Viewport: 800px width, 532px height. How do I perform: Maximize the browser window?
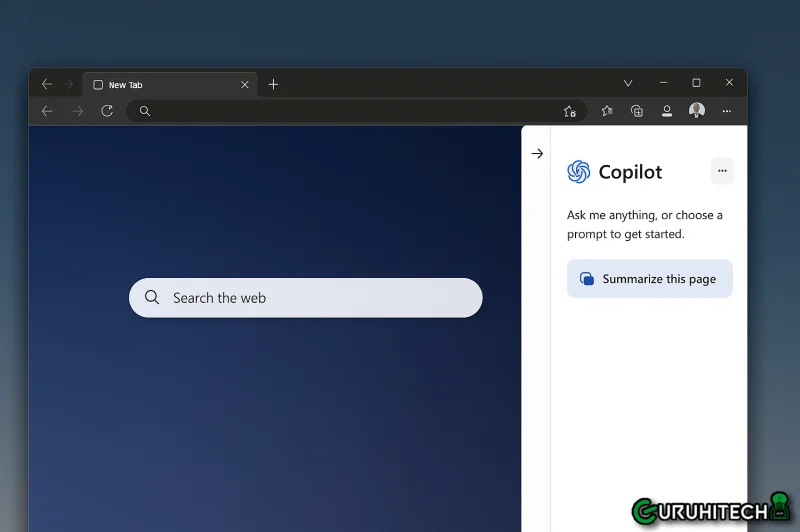tap(696, 83)
